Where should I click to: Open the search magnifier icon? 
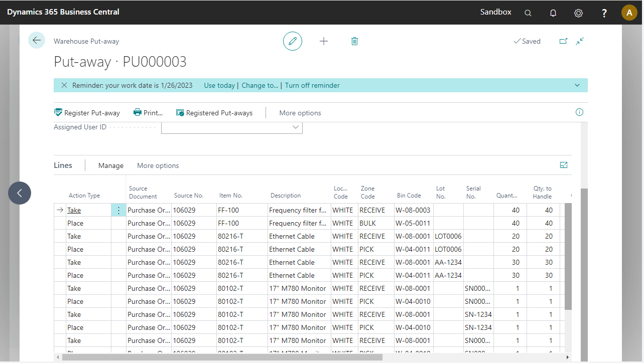point(528,13)
